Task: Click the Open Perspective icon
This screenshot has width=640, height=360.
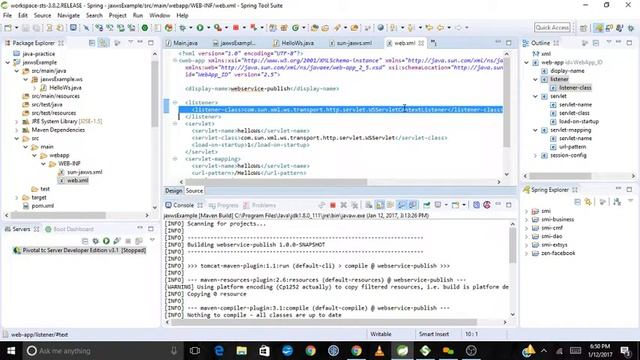Action: pos(584,28)
